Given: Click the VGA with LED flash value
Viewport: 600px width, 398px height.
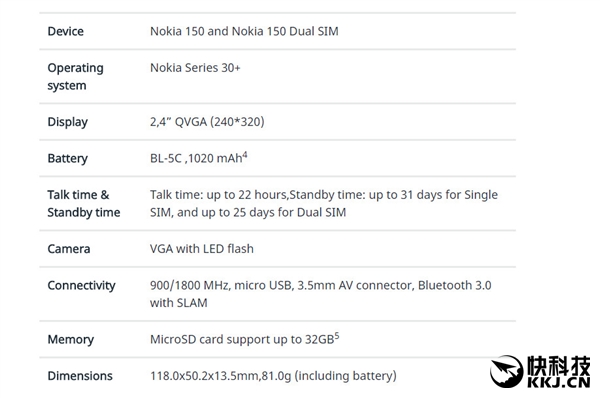Looking at the screenshot, I should click(x=202, y=249).
